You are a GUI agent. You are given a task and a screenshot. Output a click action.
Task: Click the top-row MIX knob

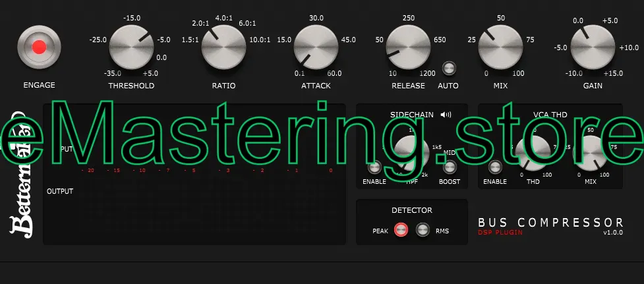pos(500,47)
